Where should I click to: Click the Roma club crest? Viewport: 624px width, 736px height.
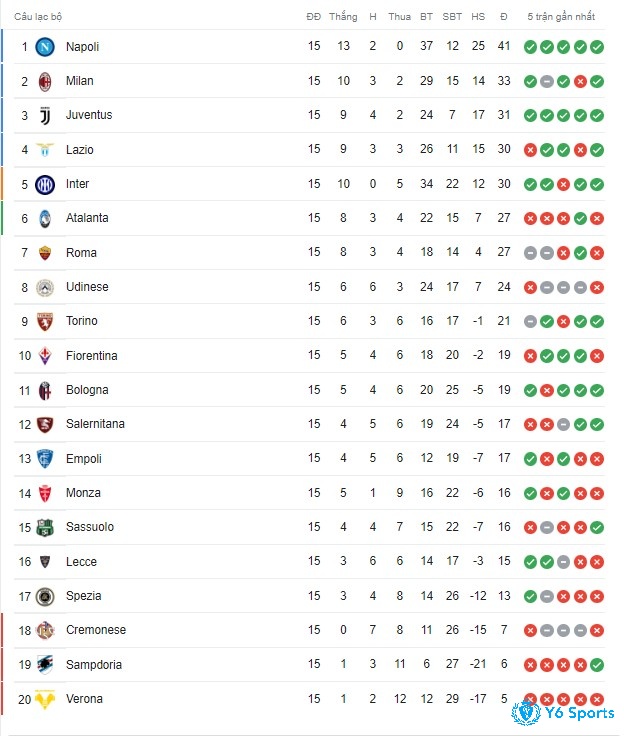click(x=45, y=253)
